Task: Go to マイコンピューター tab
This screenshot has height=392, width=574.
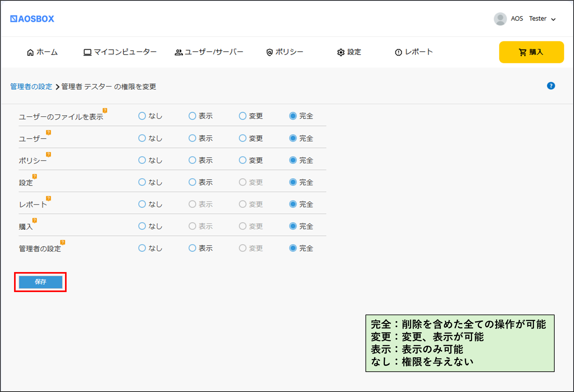Action: [x=120, y=52]
